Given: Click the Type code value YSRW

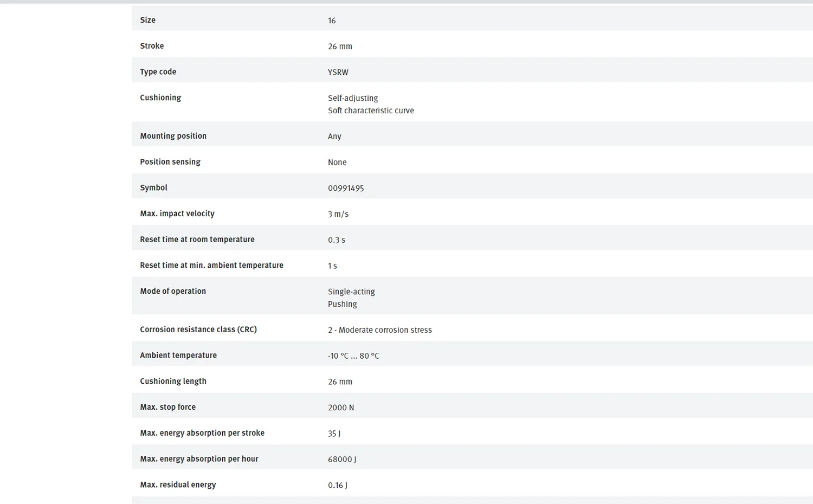Looking at the screenshot, I should 338,72.
